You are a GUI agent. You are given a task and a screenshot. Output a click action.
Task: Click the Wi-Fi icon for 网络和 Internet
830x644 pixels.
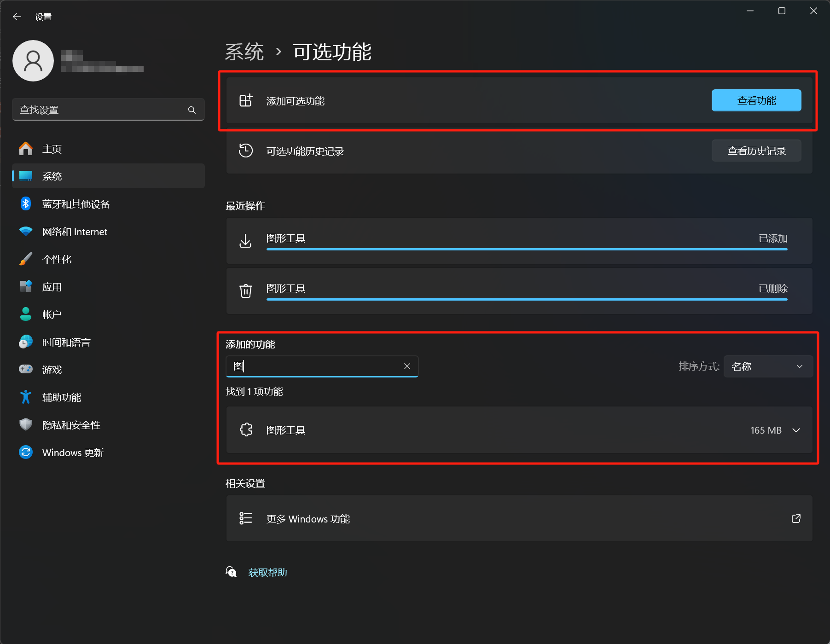point(26,231)
